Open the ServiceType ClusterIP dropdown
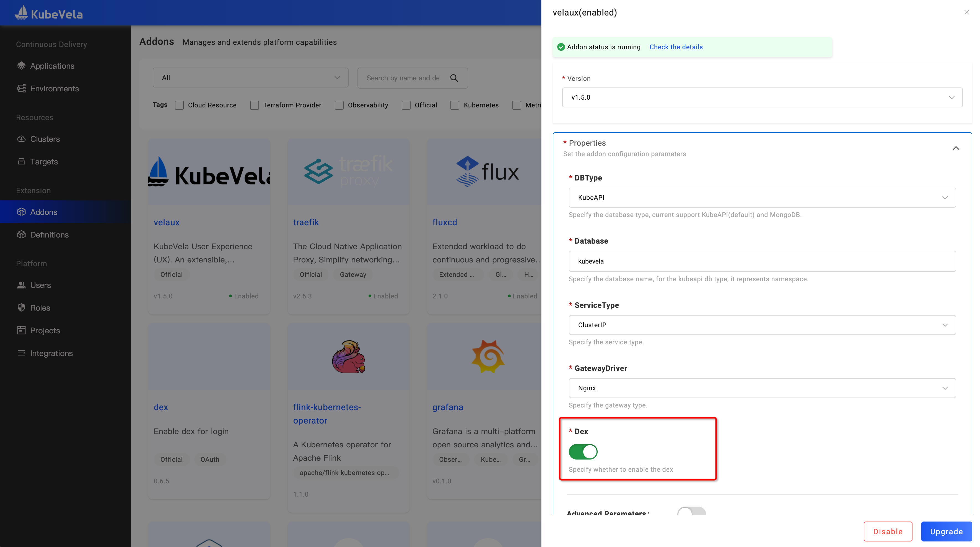The width and height of the screenshot is (980, 547). (x=762, y=325)
